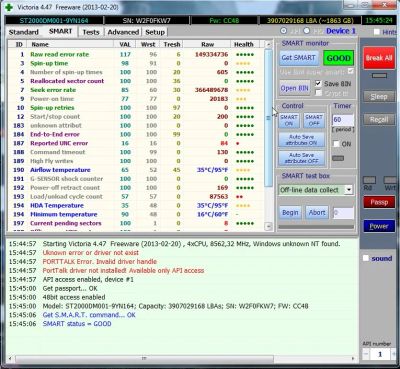This screenshot has height=369, width=400.
Task: Click scroll-down arrow of SMART table
Action: 268,226
